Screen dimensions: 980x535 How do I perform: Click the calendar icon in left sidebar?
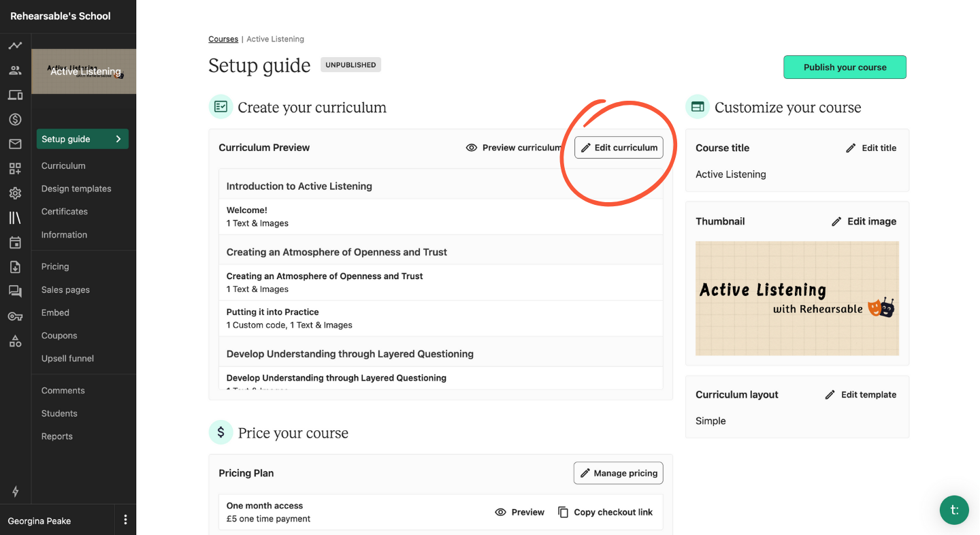[15, 242]
